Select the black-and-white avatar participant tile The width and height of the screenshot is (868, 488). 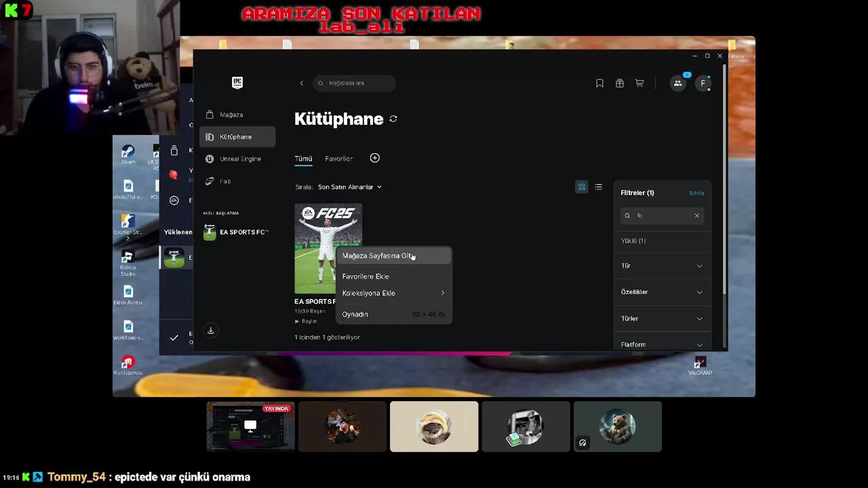pyautogui.click(x=526, y=426)
